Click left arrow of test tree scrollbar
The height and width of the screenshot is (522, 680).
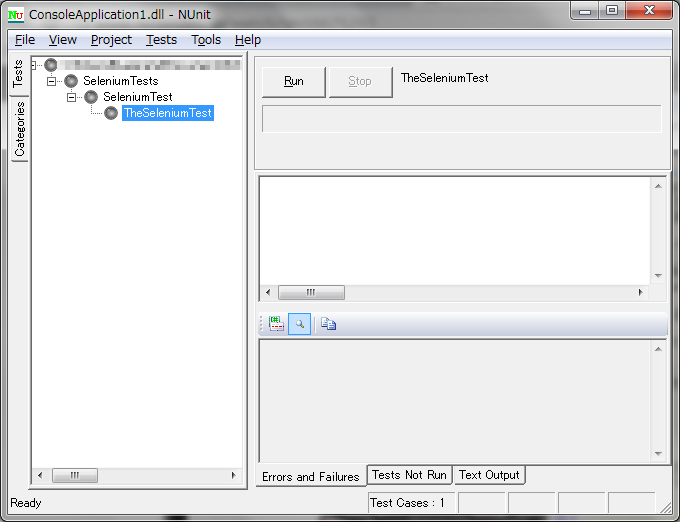point(40,475)
